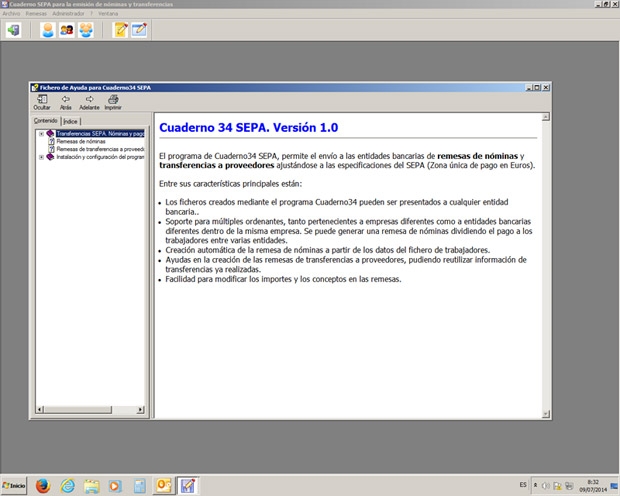620x496 pixels.
Task: Click the blue-framed edit note icon
Action: 140,30
